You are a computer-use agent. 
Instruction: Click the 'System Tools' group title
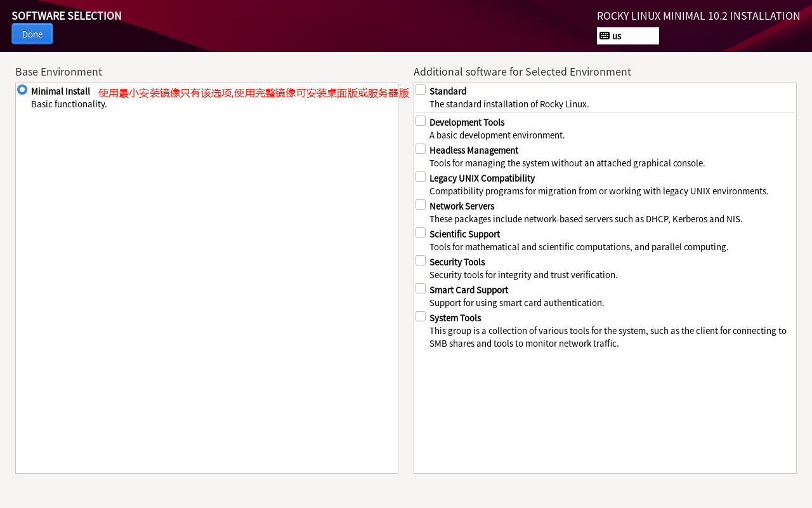coord(455,318)
